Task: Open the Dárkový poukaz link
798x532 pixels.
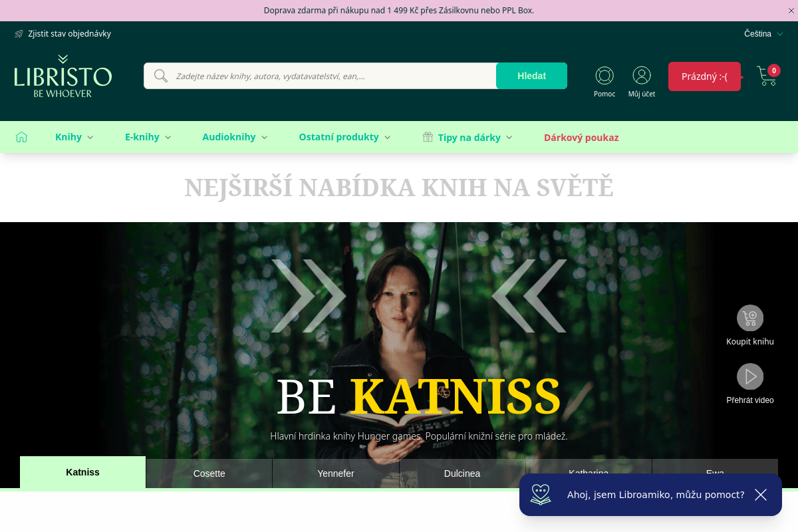Action: pos(581,138)
